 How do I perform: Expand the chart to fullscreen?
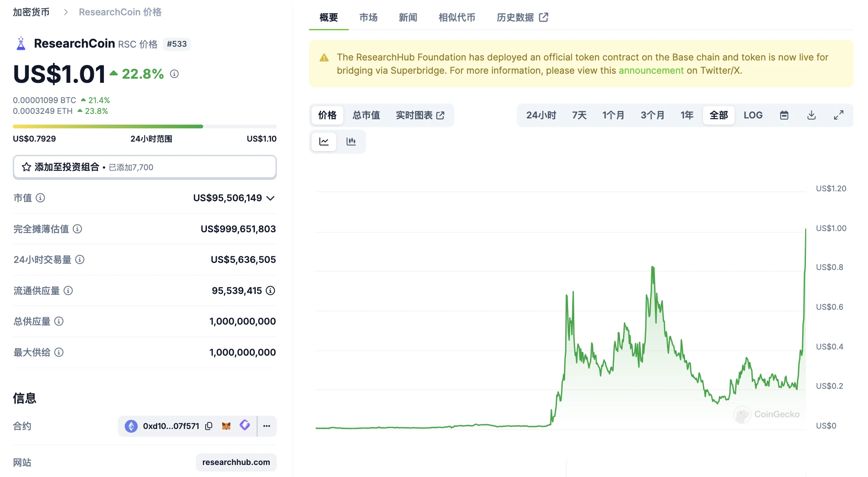pyautogui.click(x=839, y=115)
